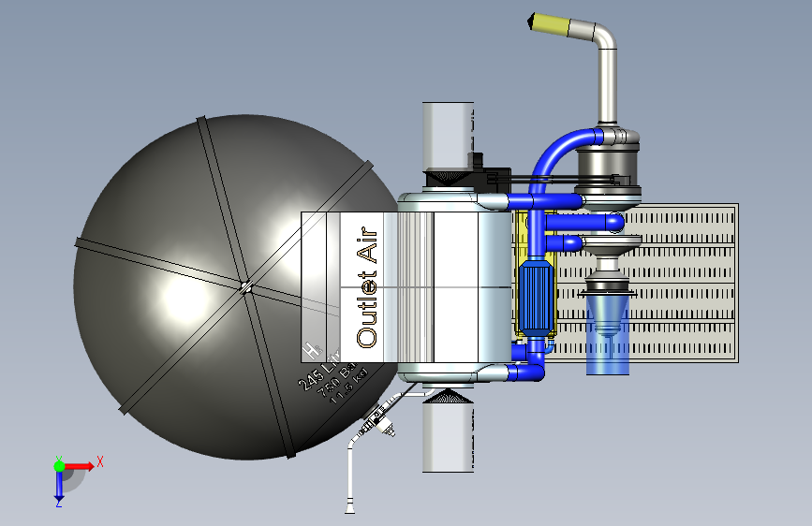This screenshot has height=526, width=812.
Task: Click the blue Z axis arrow of the triad
Action: [59, 486]
